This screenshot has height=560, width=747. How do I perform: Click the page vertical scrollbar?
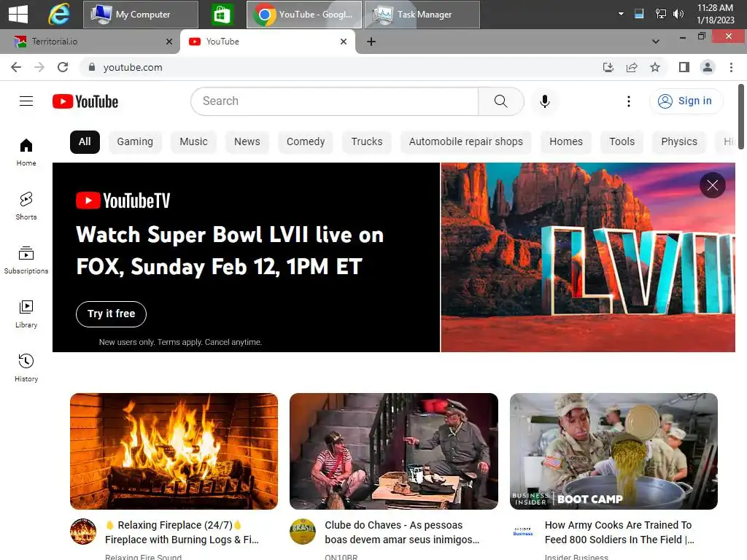pos(741,117)
